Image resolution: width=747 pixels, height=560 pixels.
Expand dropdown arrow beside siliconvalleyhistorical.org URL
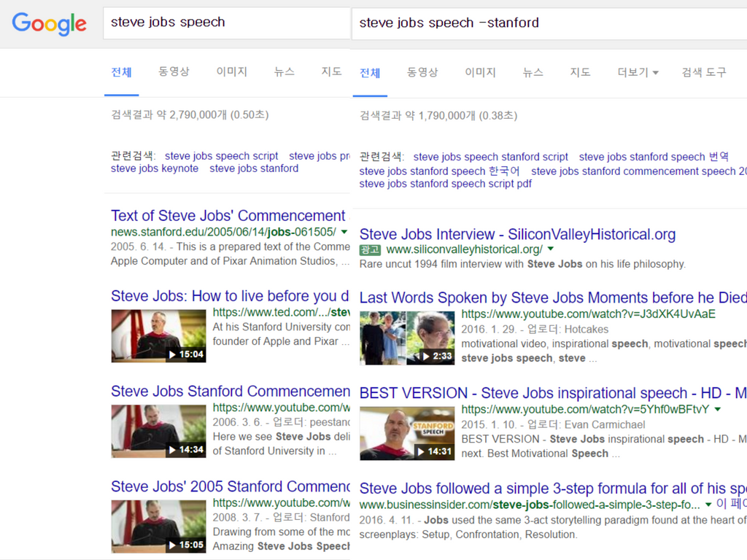coord(551,249)
